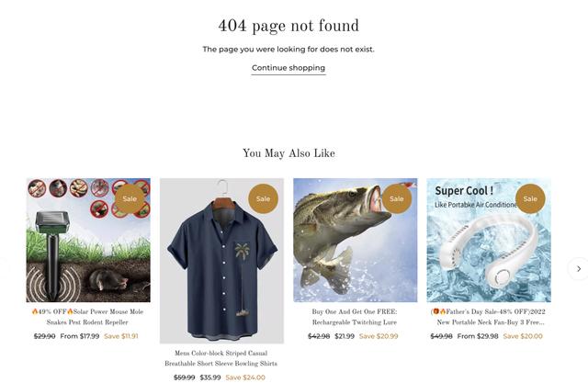
Task: Click the Sale badge on the fishing lure
Action: click(396, 198)
